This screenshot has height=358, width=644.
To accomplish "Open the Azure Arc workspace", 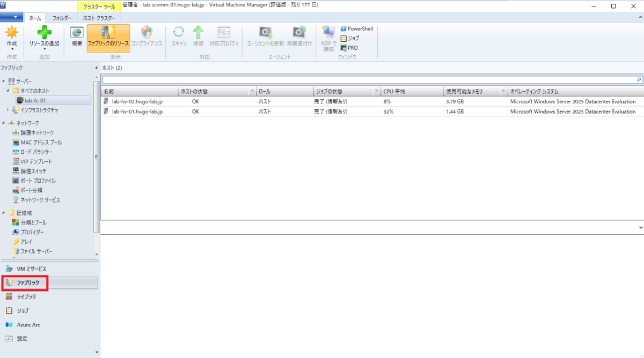I will pyautogui.click(x=49, y=324).
